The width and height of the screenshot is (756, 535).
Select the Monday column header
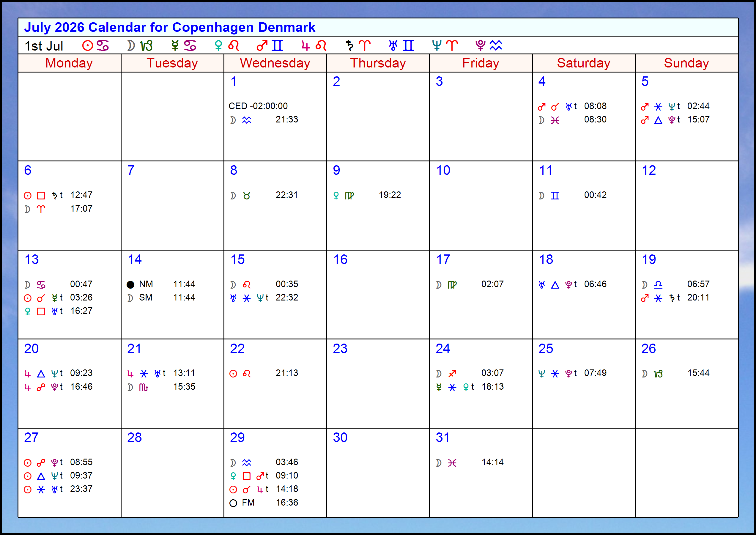pos(69,63)
